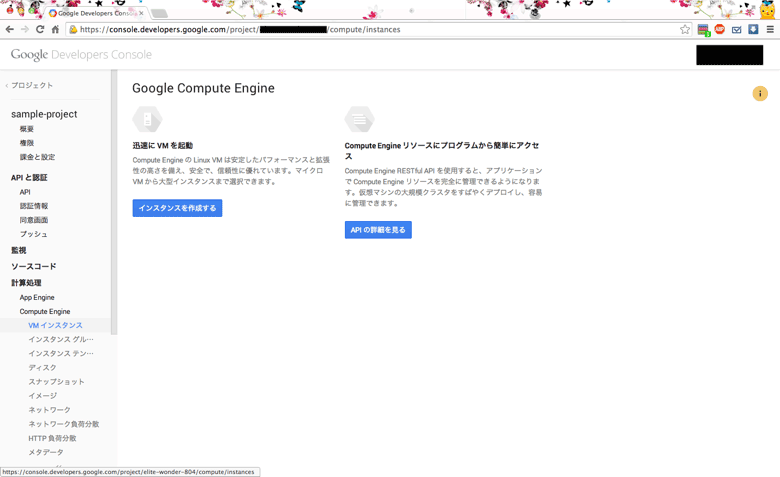The height and width of the screenshot is (477, 780).
Task: Click the Adblock stop-sign extension icon
Action: tap(719, 29)
